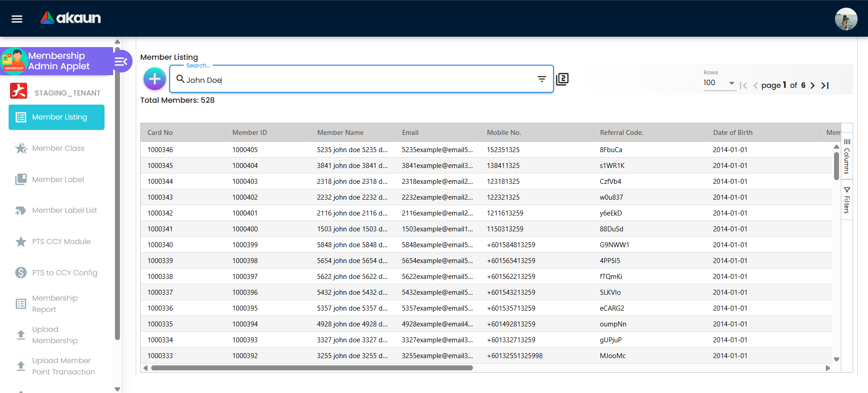
Task: Go to the first page
Action: [x=743, y=85]
